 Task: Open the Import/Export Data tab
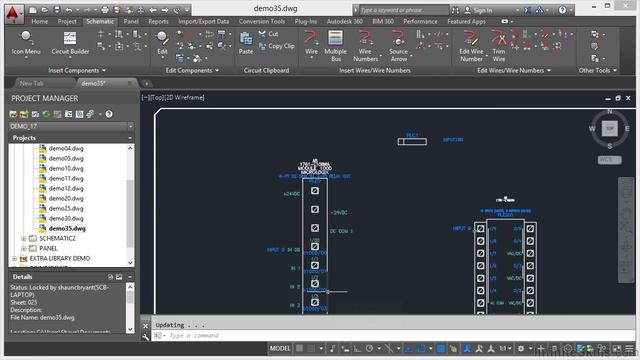coord(203,21)
